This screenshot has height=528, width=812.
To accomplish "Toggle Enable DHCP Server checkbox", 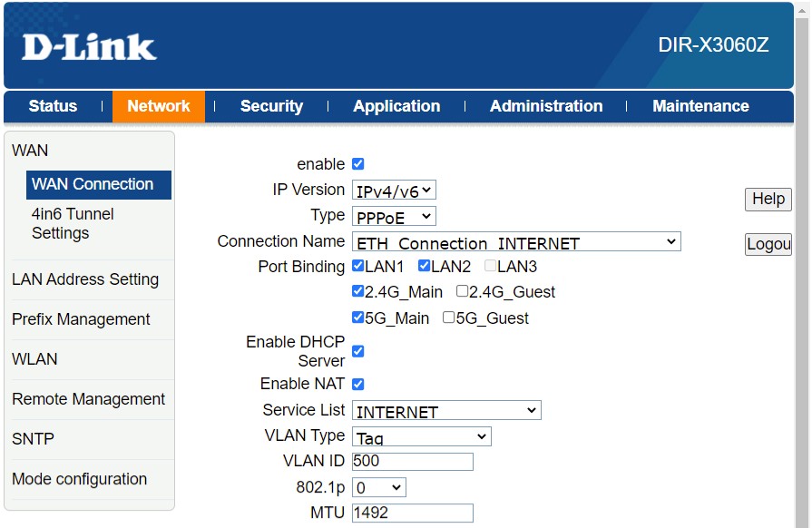I will click(x=357, y=351).
